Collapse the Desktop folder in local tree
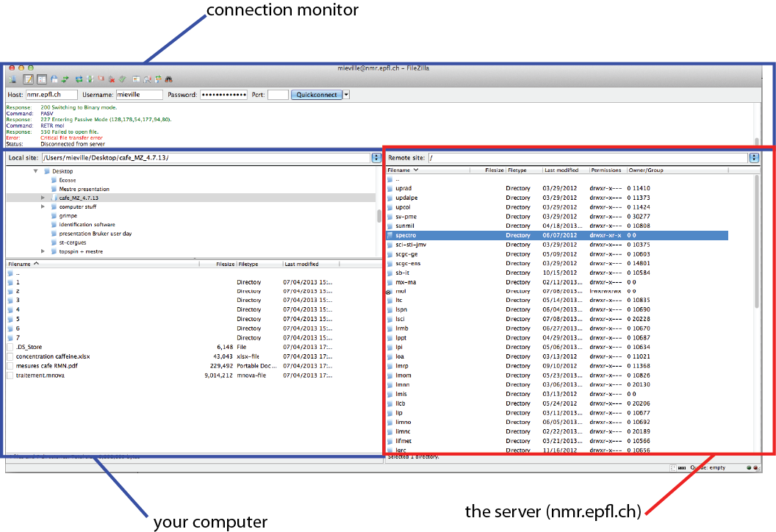 tap(35, 171)
